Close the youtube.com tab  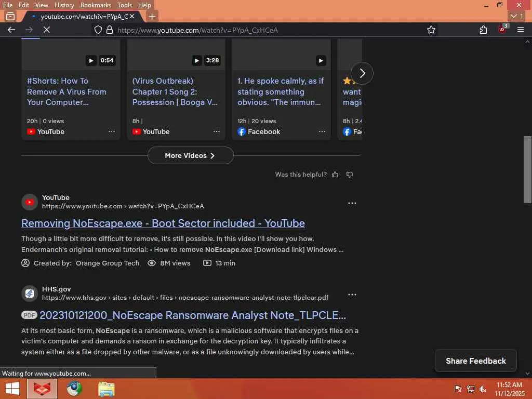pyautogui.click(x=132, y=16)
